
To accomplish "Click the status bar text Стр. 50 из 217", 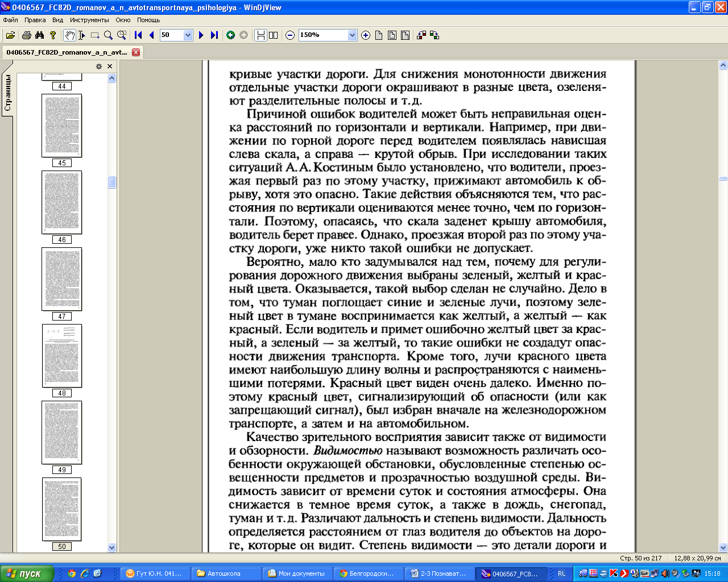I will [x=641, y=558].
